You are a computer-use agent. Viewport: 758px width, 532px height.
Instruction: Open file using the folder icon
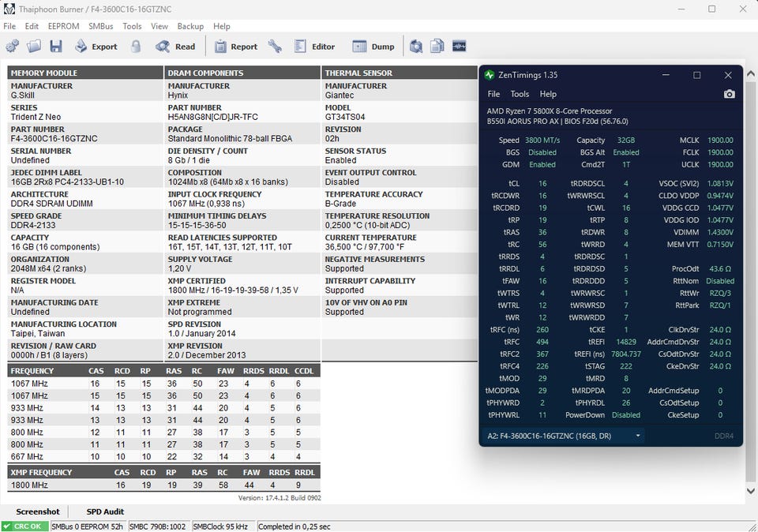point(34,47)
